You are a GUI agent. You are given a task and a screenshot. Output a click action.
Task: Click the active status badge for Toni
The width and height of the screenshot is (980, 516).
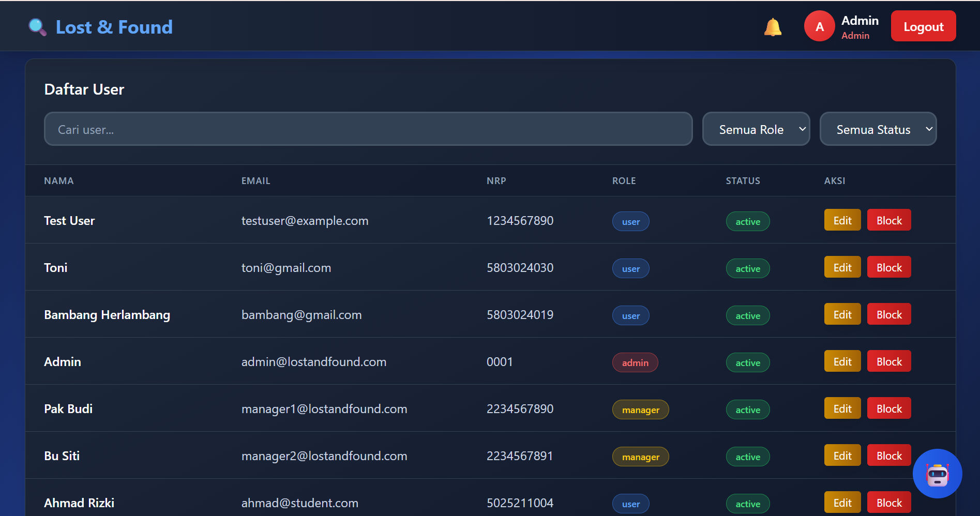[x=747, y=269]
